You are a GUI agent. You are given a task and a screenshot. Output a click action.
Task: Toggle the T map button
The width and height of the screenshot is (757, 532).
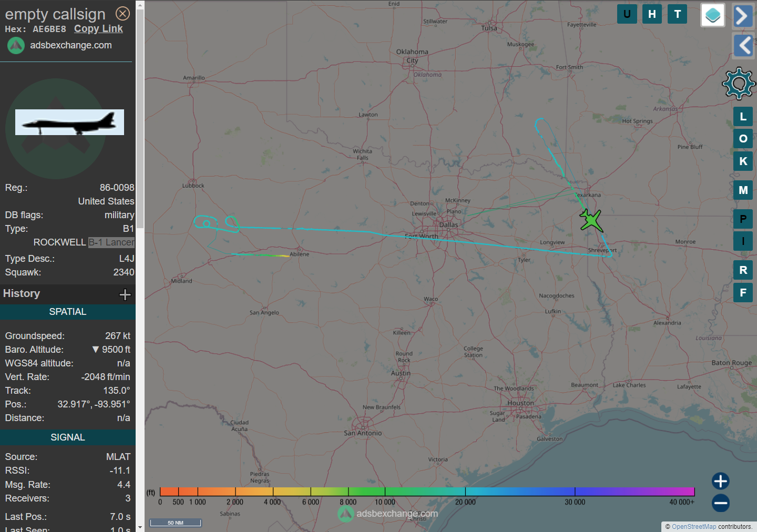pos(678,14)
